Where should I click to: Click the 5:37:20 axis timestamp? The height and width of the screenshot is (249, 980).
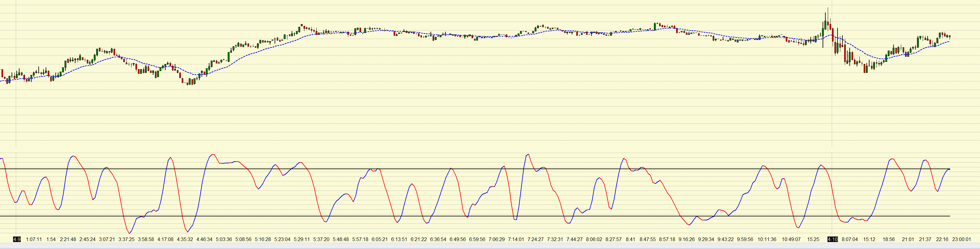click(x=321, y=240)
